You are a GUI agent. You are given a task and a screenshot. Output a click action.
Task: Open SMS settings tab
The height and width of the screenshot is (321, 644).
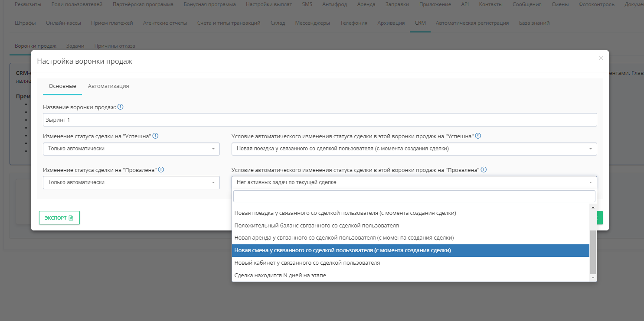(307, 4)
